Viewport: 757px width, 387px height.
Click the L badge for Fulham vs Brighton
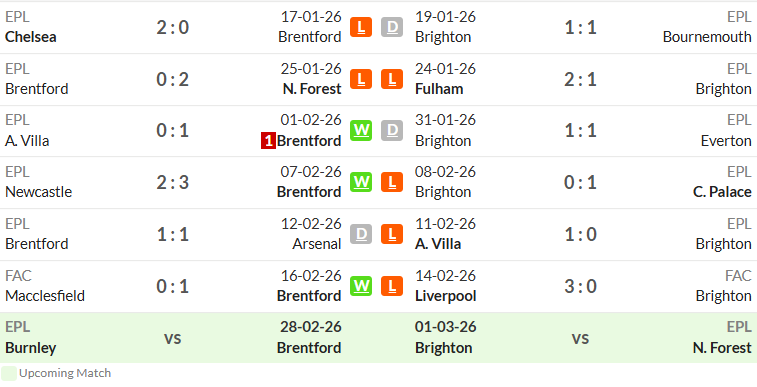pyautogui.click(x=392, y=79)
